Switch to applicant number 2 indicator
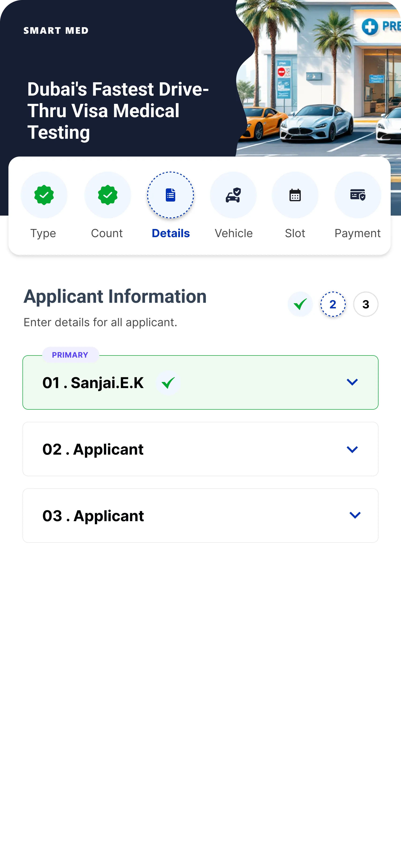The height and width of the screenshot is (868, 401). (333, 304)
